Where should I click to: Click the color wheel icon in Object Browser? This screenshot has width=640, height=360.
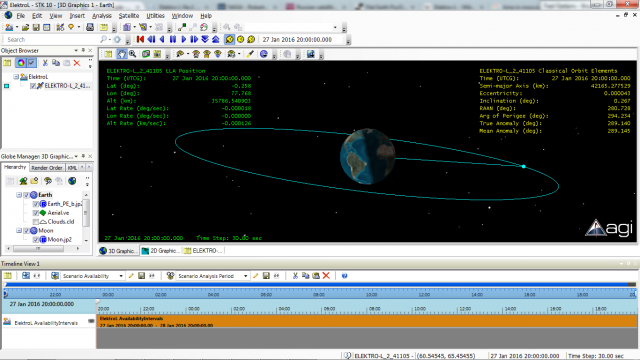[x=20, y=63]
